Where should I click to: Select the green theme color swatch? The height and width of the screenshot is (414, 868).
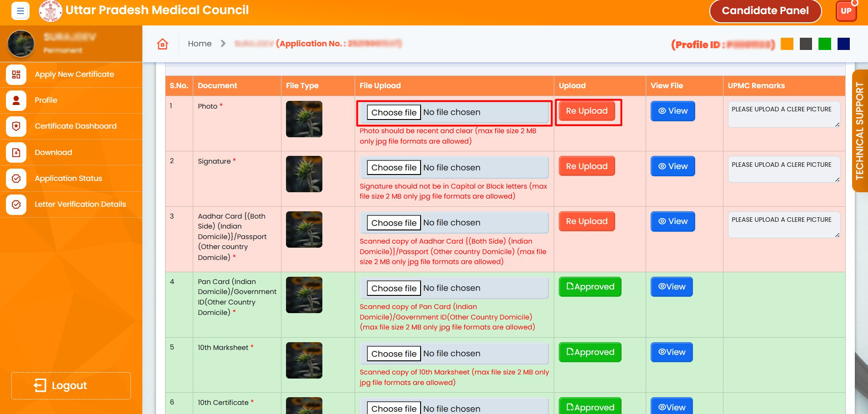click(x=824, y=44)
